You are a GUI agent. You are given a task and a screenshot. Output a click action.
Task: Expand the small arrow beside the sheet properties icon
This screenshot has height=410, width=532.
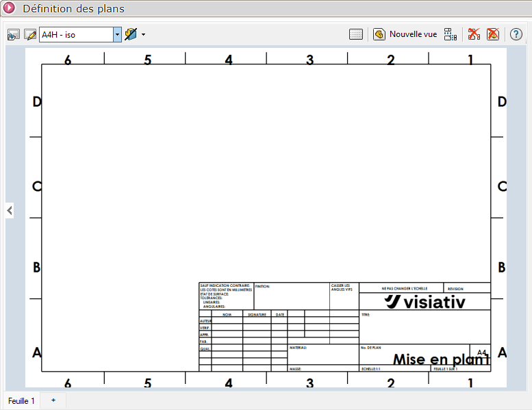[x=143, y=34]
